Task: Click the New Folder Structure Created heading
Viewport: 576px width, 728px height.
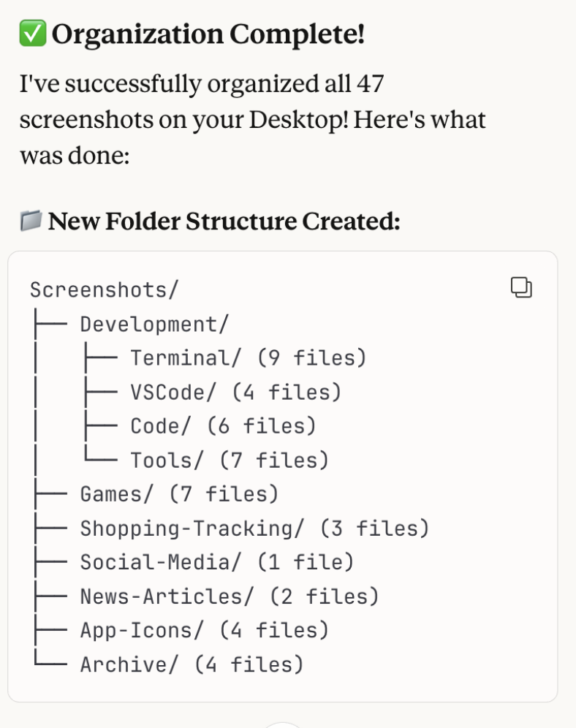Action: click(224, 221)
